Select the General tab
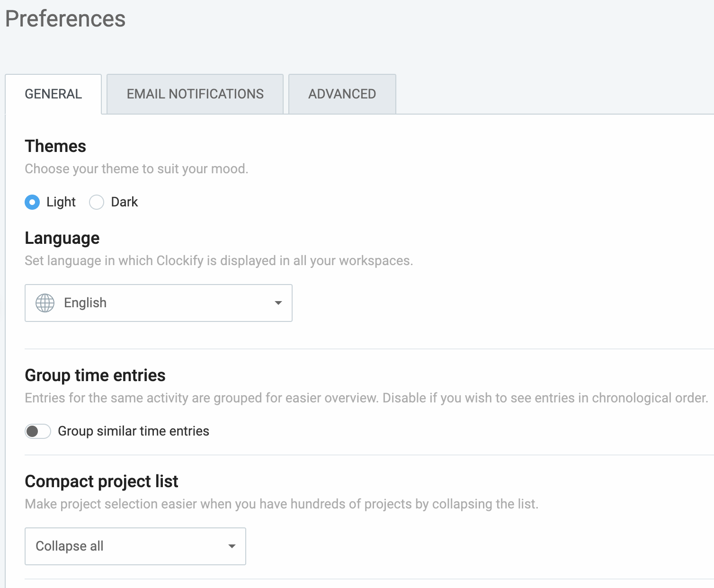714x588 pixels. click(x=54, y=94)
